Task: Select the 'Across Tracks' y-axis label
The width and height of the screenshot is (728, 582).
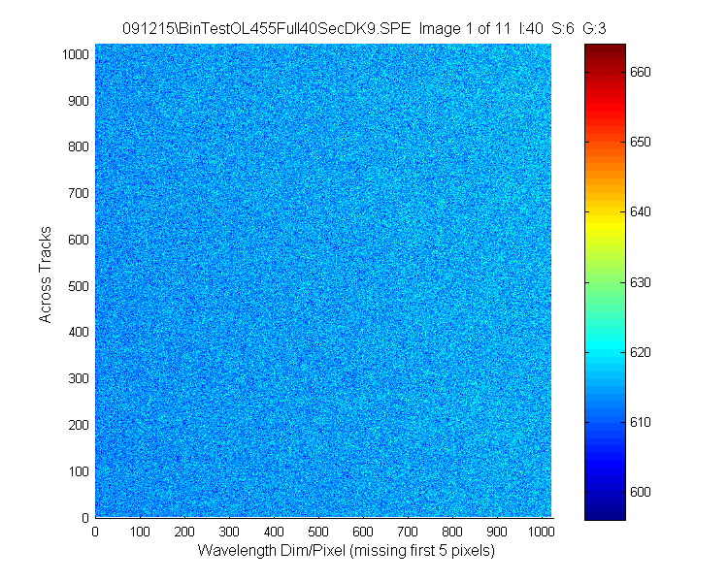Action: (x=45, y=275)
